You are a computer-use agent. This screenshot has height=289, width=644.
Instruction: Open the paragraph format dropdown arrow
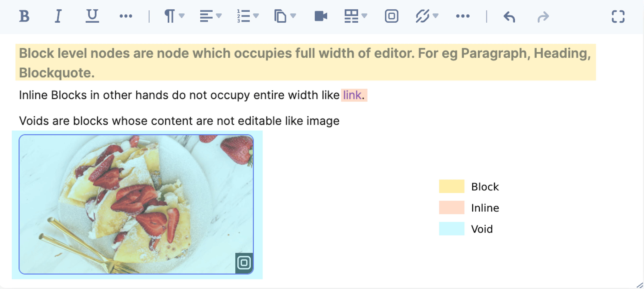pyautogui.click(x=182, y=16)
